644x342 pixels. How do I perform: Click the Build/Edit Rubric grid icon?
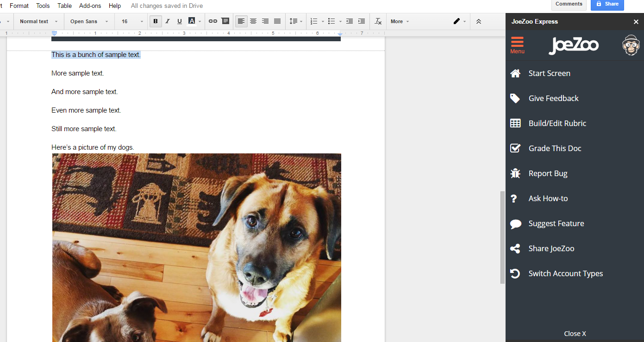point(515,123)
